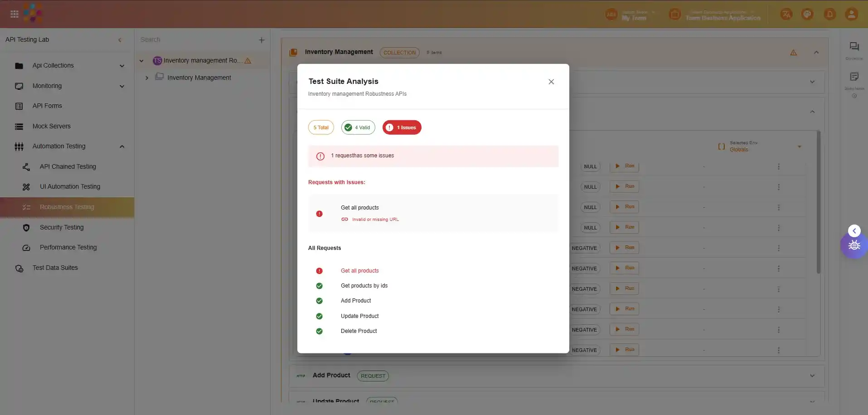Click the warning triangle on Inventory Management
868x415 pixels.
(793, 53)
